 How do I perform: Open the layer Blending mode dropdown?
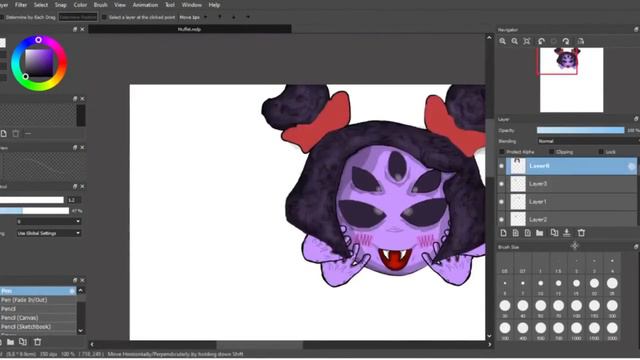[x=588, y=141]
